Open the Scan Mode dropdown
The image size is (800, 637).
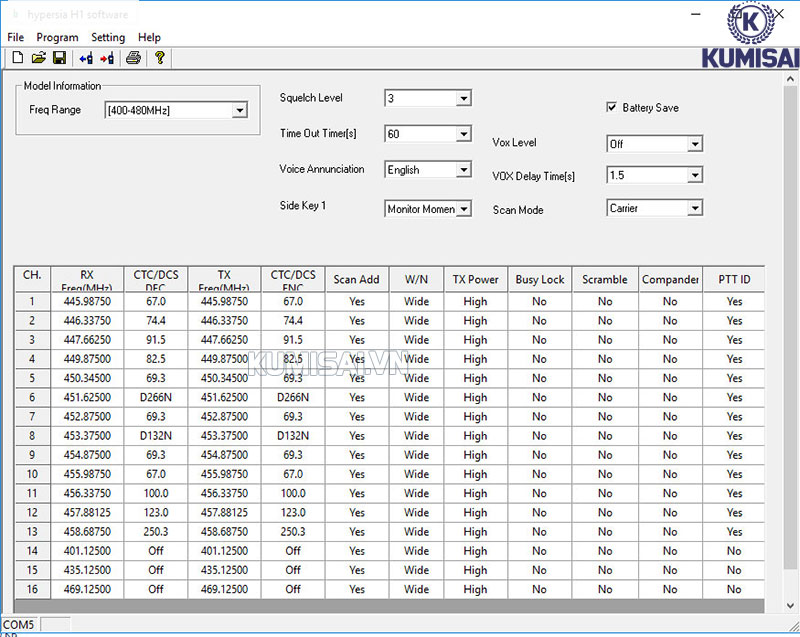(x=694, y=209)
